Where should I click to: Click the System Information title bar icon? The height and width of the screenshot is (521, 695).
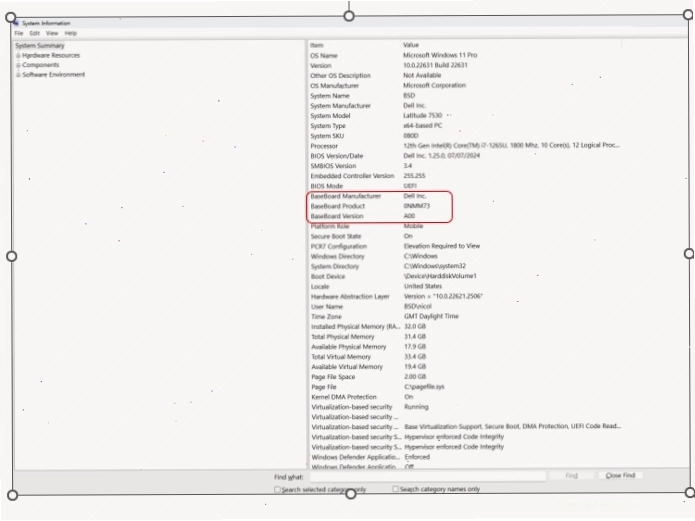click(16, 23)
